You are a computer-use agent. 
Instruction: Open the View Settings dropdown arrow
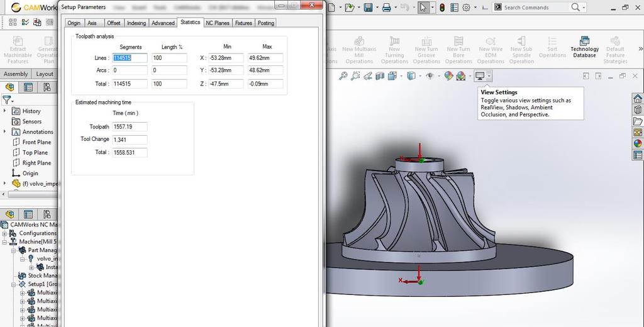(x=489, y=76)
